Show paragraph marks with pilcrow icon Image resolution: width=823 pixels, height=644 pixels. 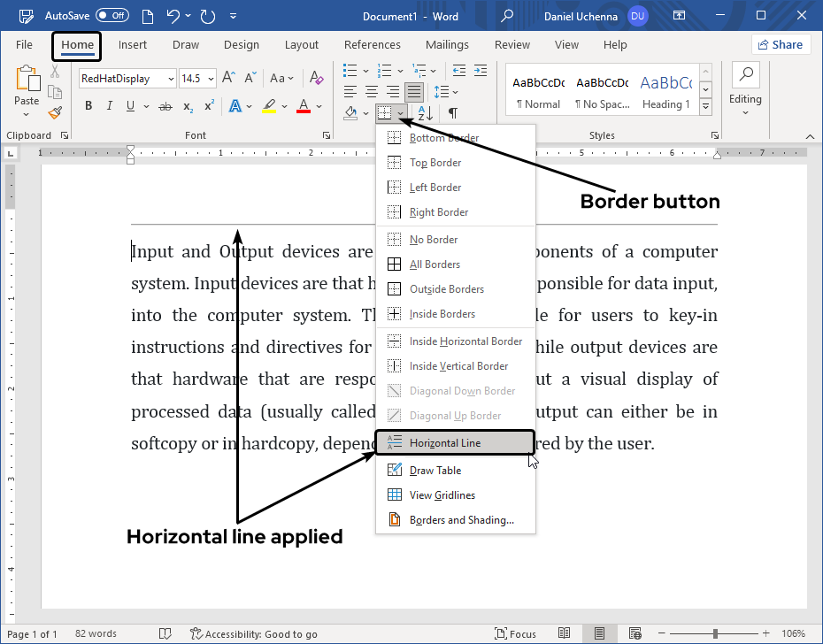[452, 112]
